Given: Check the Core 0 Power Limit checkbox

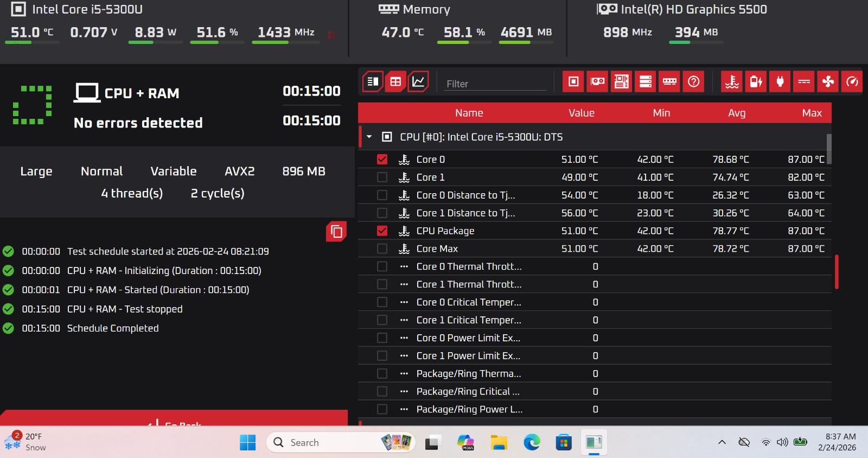Looking at the screenshot, I should (382, 338).
